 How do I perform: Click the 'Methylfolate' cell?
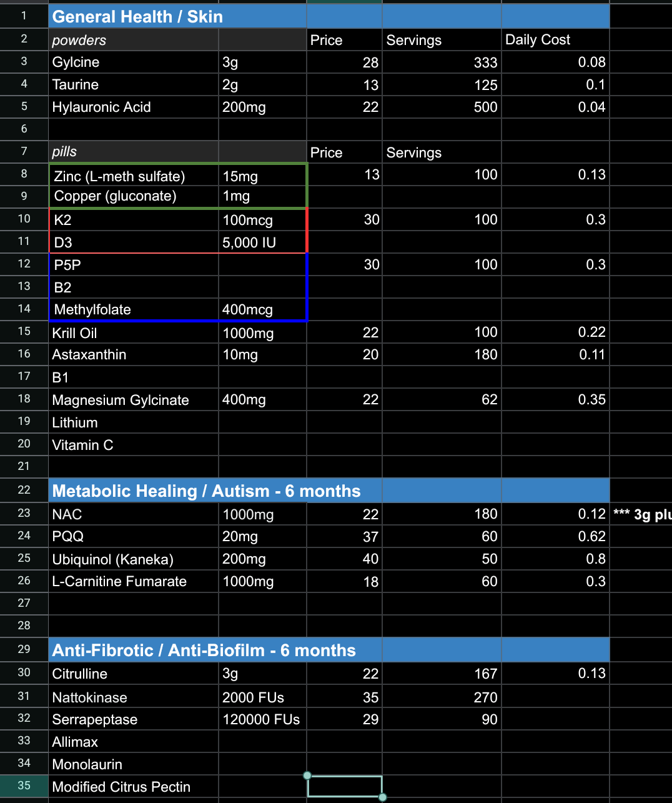click(134, 310)
